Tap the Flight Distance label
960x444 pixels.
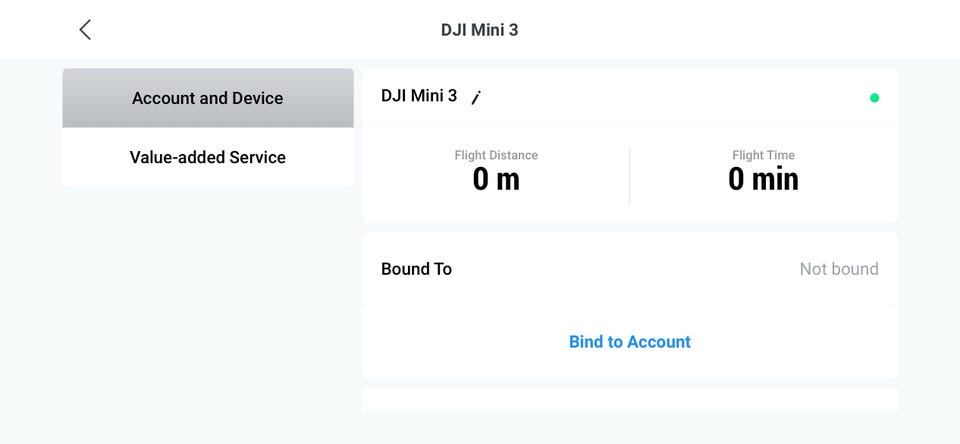(496, 155)
